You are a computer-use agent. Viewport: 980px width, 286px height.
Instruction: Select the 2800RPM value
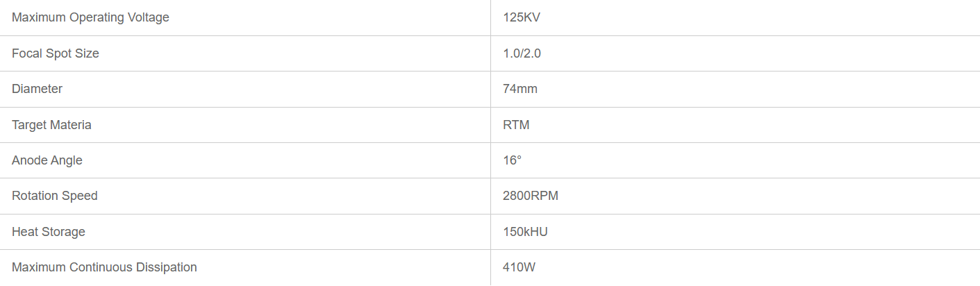click(x=531, y=196)
